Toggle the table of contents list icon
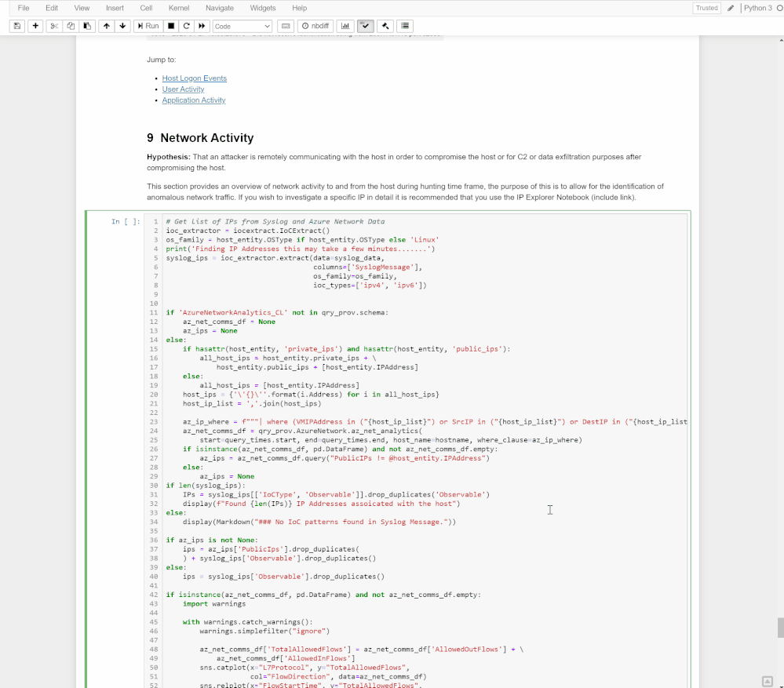The image size is (784, 688). click(x=405, y=26)
